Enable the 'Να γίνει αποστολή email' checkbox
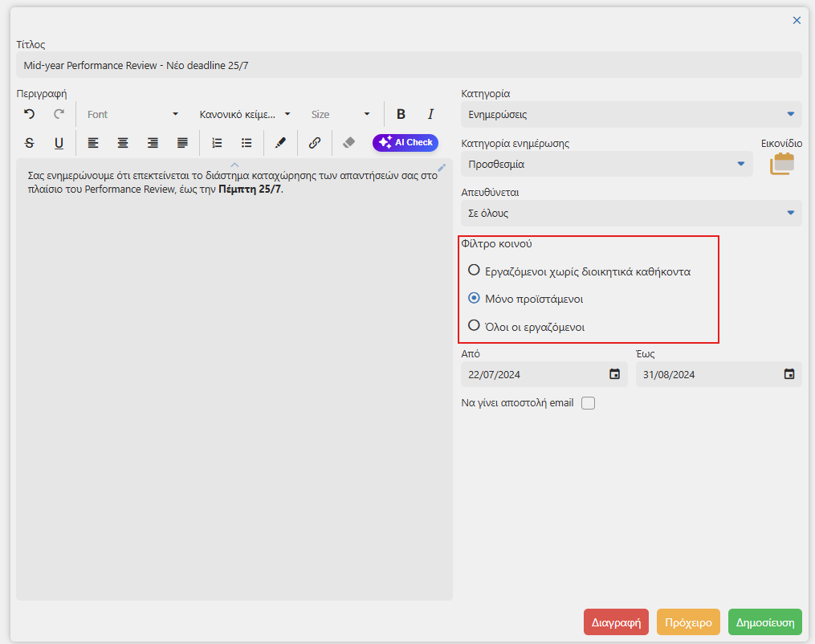Screen dimensions: 815x644 tap(588, 403)
